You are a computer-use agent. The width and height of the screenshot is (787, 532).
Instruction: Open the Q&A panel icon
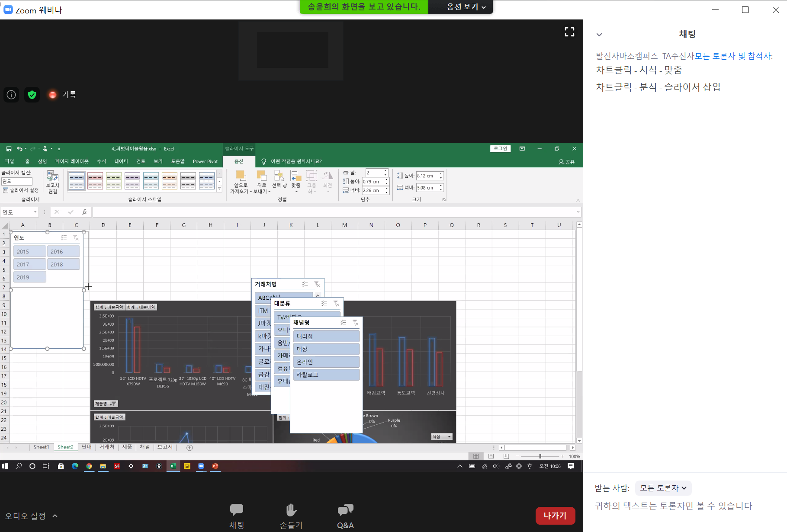(345, 510)
